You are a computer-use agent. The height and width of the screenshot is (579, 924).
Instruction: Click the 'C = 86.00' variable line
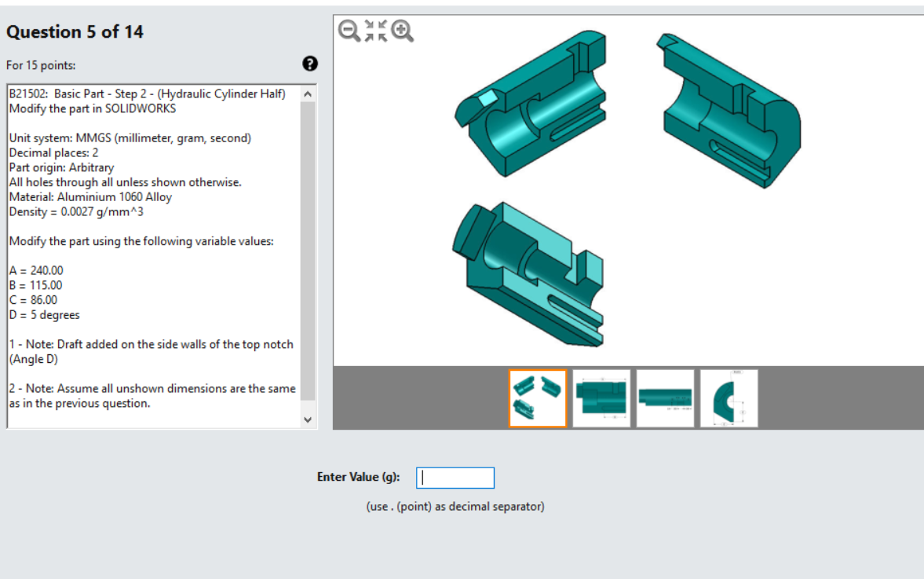[33, 300]
